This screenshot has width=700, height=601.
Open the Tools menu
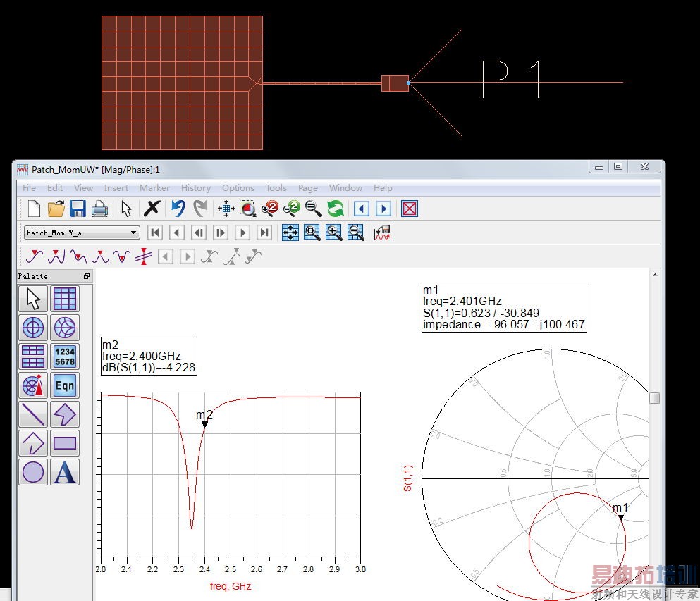click(x=276, y=188)
